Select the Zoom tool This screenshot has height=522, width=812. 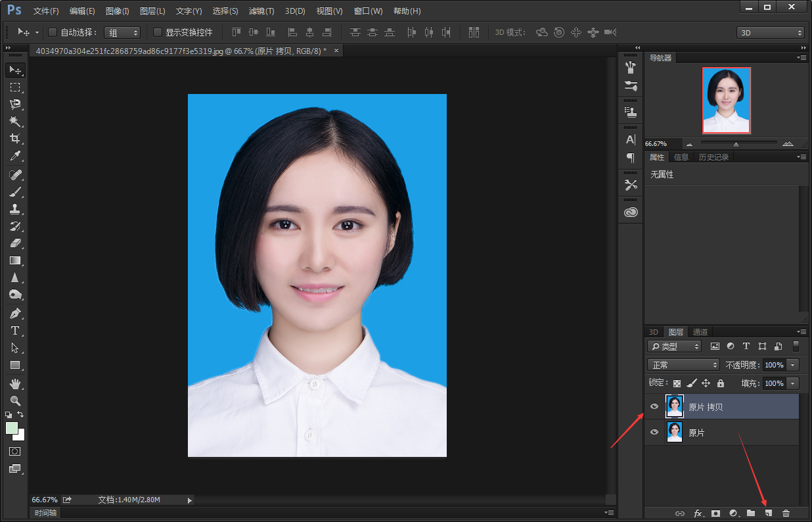tap(15, 401)
